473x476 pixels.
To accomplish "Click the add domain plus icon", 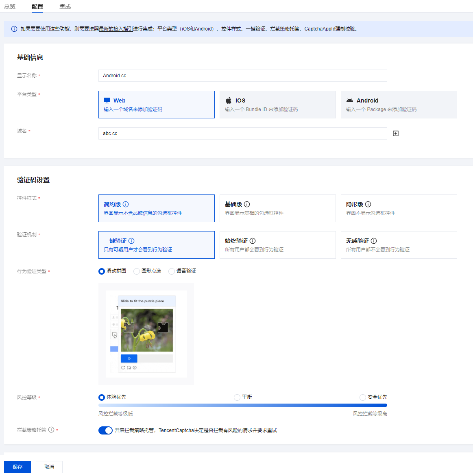I will [396, 133].
